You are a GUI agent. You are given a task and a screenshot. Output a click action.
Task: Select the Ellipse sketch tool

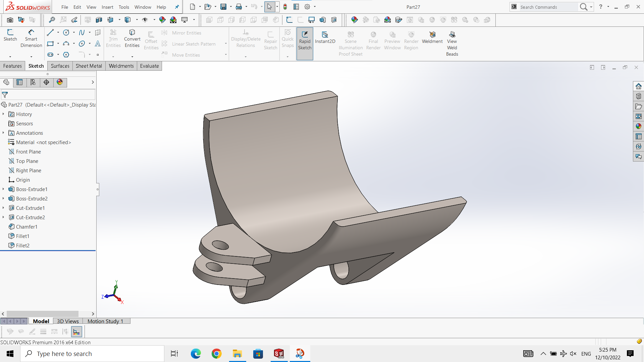point(82,44)
